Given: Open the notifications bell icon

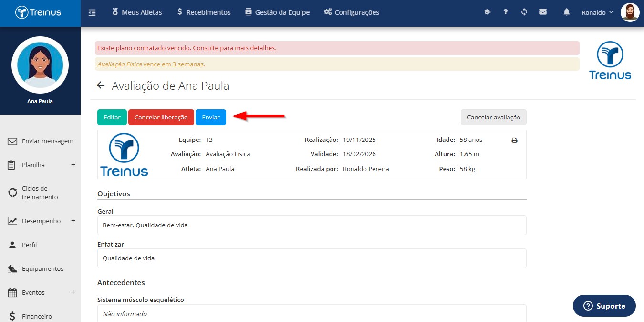Looking at the screenshot, I should (567, 12).
